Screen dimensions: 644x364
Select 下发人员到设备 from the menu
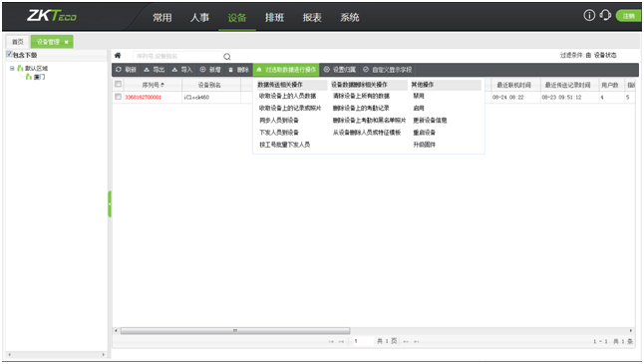tap(279, 133)
